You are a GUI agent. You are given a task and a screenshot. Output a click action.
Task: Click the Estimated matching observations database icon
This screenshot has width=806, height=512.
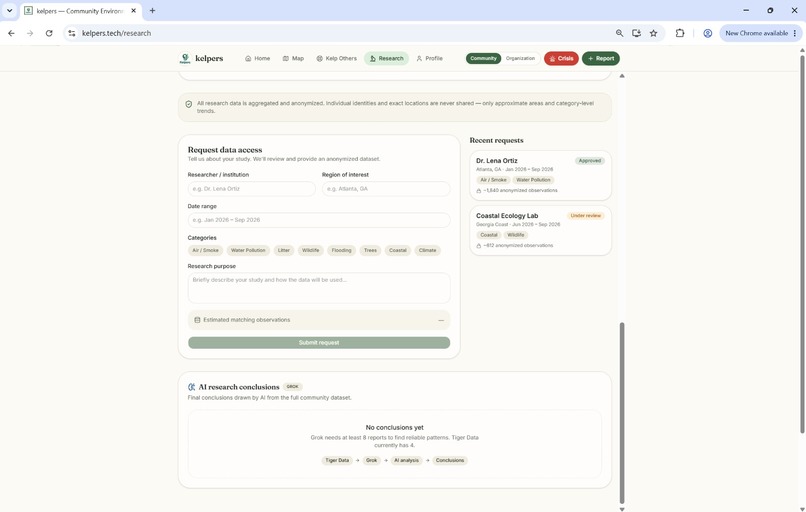[197, 320]
